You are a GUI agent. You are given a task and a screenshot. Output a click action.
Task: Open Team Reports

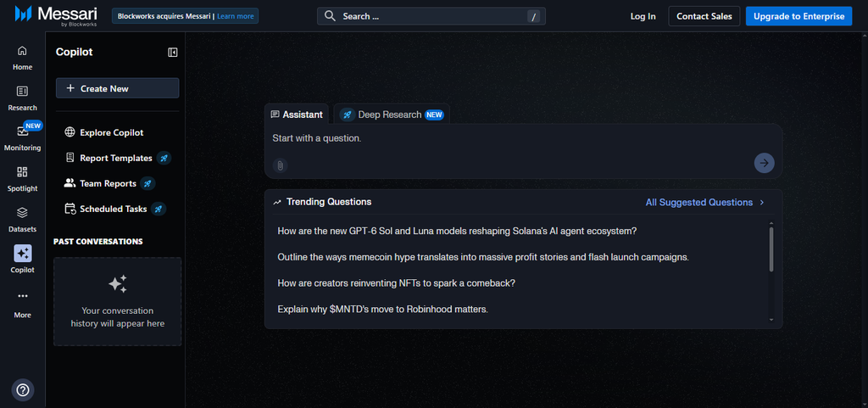(x=108, y=183)
